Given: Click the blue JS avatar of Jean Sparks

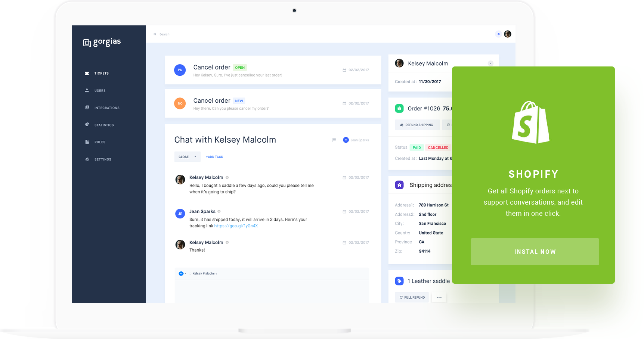Looking at the screenshot, I should coord(180,214).
